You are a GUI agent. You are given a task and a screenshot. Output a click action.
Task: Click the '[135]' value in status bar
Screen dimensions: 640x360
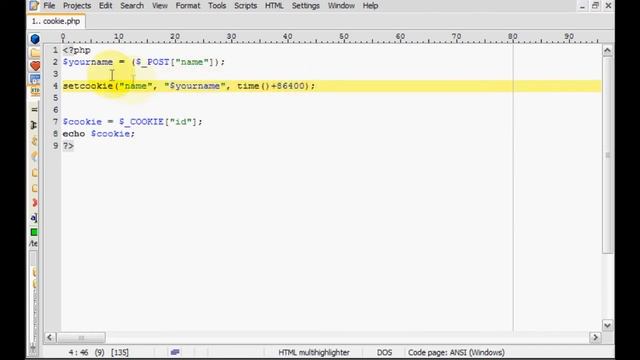pos(120,352)
